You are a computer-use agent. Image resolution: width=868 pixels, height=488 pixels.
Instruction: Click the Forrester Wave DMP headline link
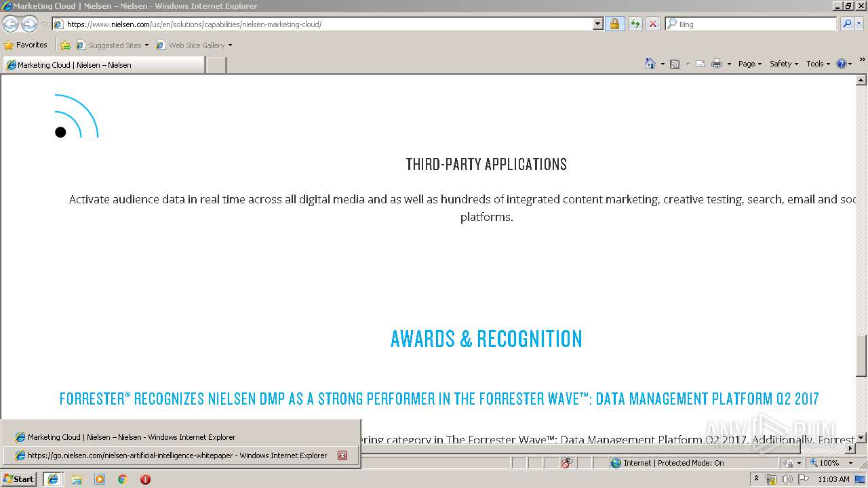click(439, 399)
